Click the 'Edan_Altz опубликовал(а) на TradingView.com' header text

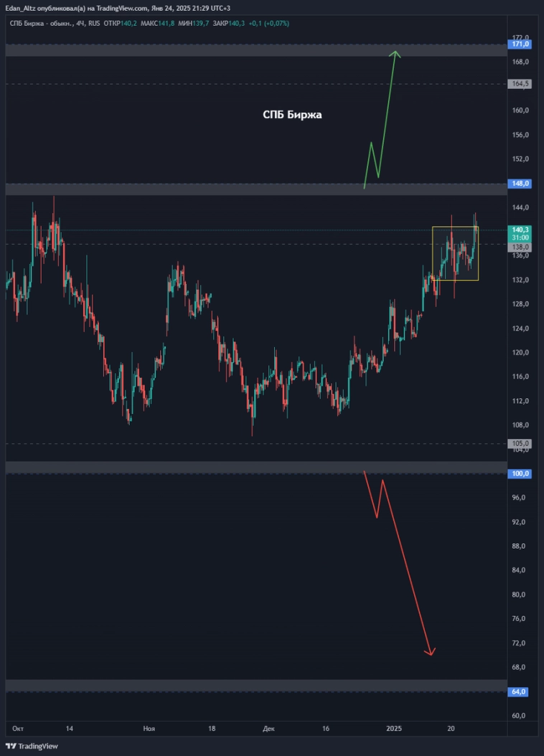[x=76, y=8]
